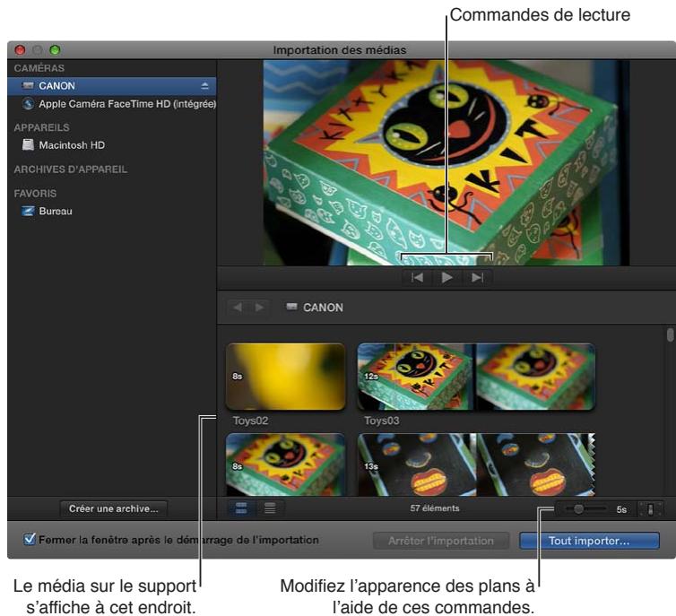This screenshot has height=616, width=676.
Task: Click Créer une archive button
Action: click(113, 508)
